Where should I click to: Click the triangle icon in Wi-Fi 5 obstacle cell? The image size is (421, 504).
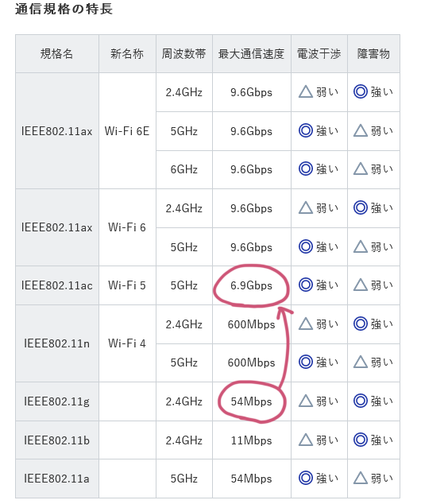click(361, 285)
